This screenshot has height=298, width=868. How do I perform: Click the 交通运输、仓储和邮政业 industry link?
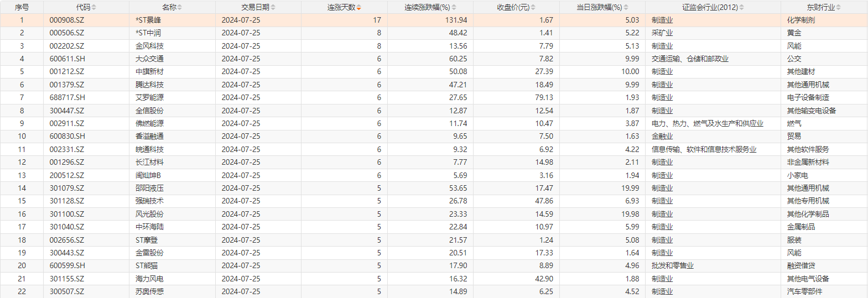coord(690,59)
